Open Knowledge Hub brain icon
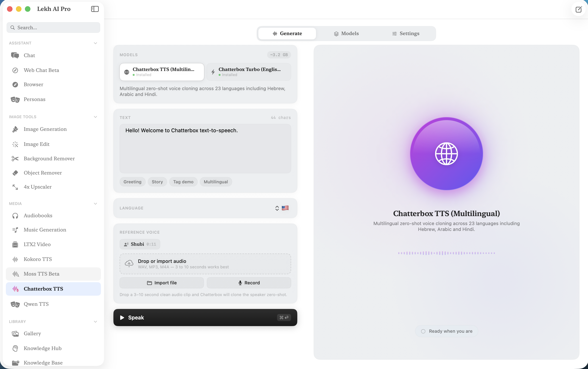 pos(15,348)
